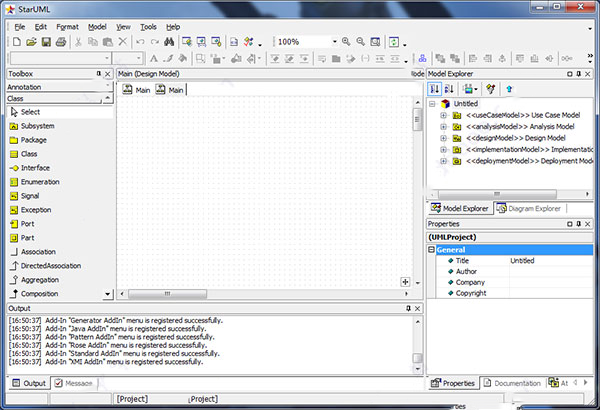Toggle the Message tab checkbox in Output
This screenshot has height=410, width=600.
click(x=60, y=383)
